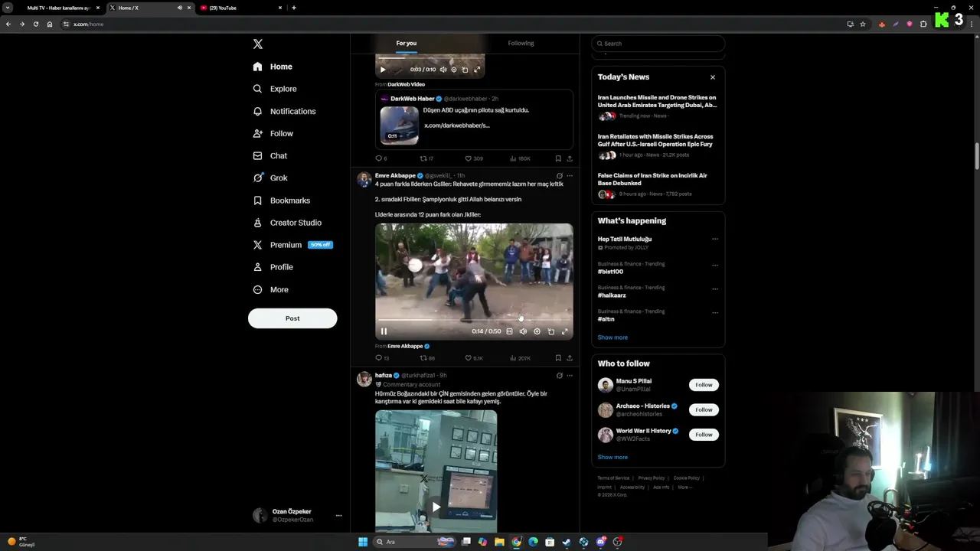The image size is (980, 551).
Task: Open the more options menu on hafıza post
Action: pos(569,376)
